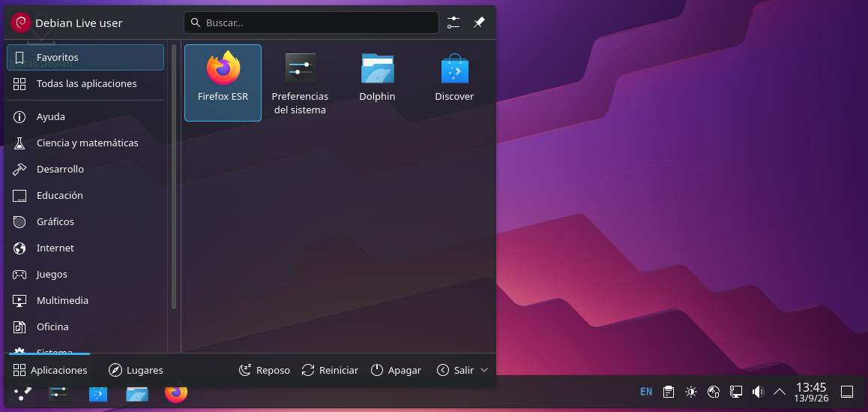
Task: Launch Firefox from the taskbar
Action: click(176, 393)
